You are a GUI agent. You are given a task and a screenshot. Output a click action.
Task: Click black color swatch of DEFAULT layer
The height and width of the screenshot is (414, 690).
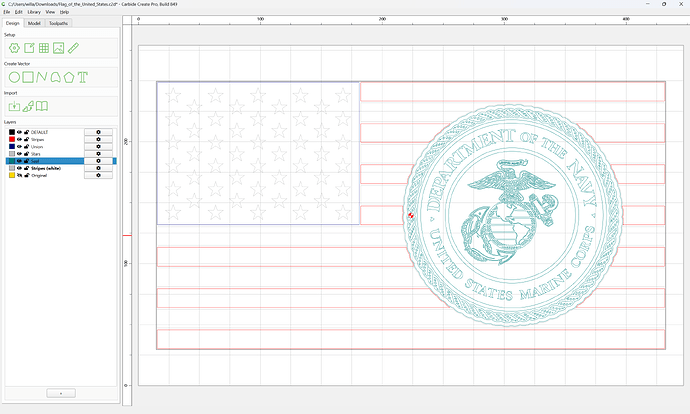[x=12, y=132]
